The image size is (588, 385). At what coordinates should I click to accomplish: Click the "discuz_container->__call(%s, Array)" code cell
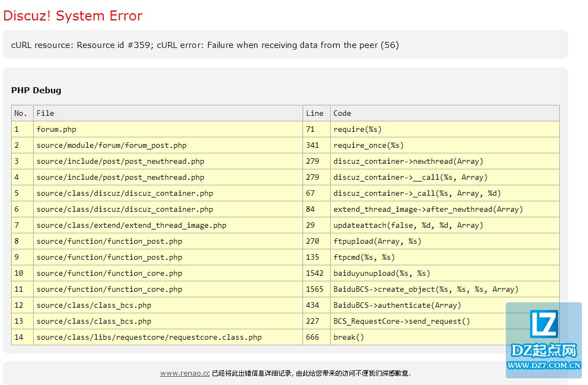[445, 178]
